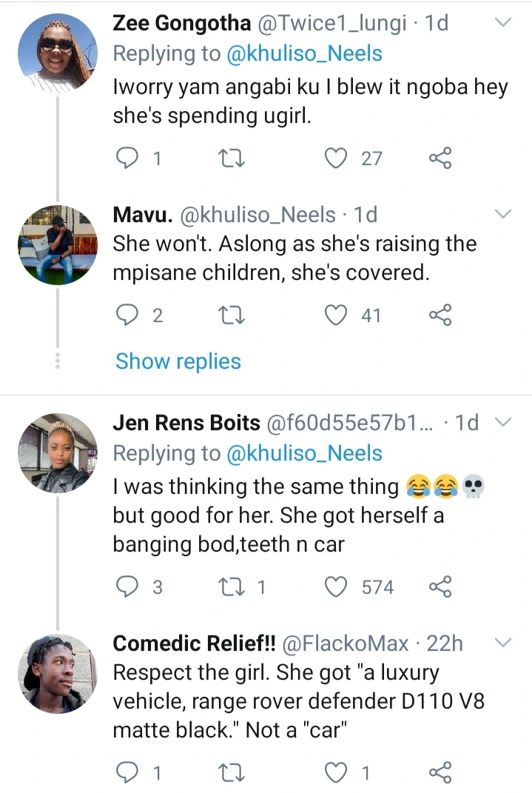Open options chevron on Comedic Relief's tweet
This screenshot has height=793, width=532.
tap(502, 643)
